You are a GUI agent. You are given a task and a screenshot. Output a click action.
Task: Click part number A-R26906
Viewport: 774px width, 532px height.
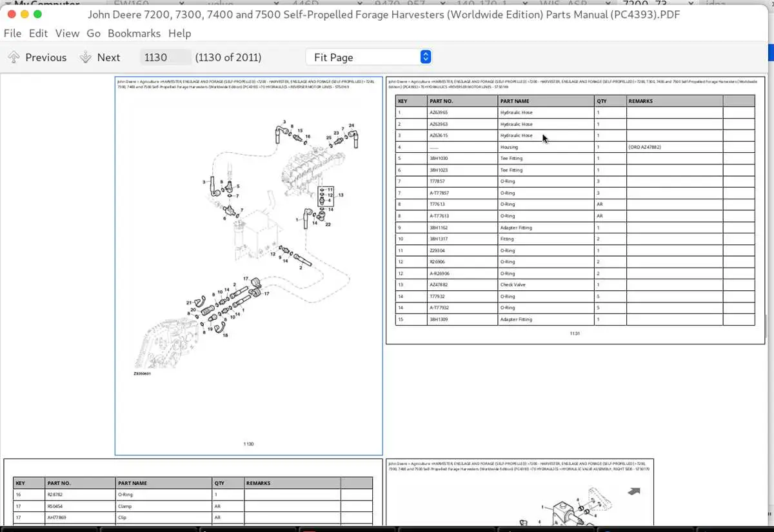(440, 273)
